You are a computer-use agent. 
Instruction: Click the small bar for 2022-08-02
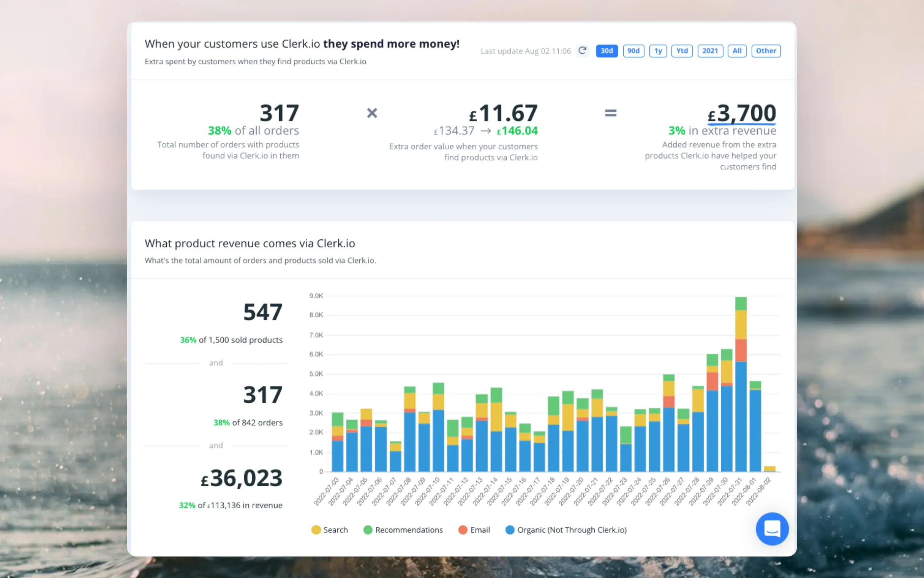[770, 469]
